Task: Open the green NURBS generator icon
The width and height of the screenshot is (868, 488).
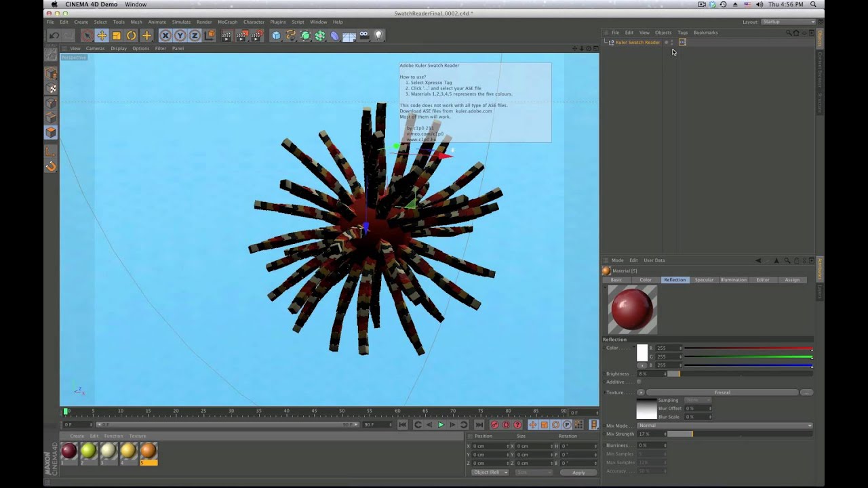Action: click(306, 35)
